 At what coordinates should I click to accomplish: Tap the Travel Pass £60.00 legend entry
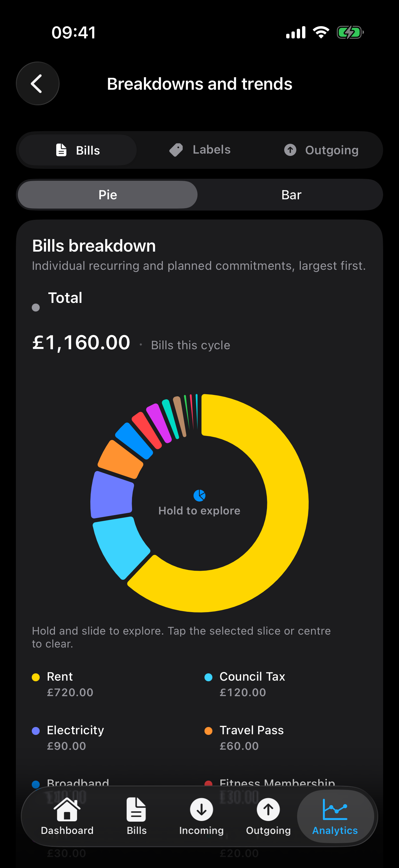[x=244, y=738]
